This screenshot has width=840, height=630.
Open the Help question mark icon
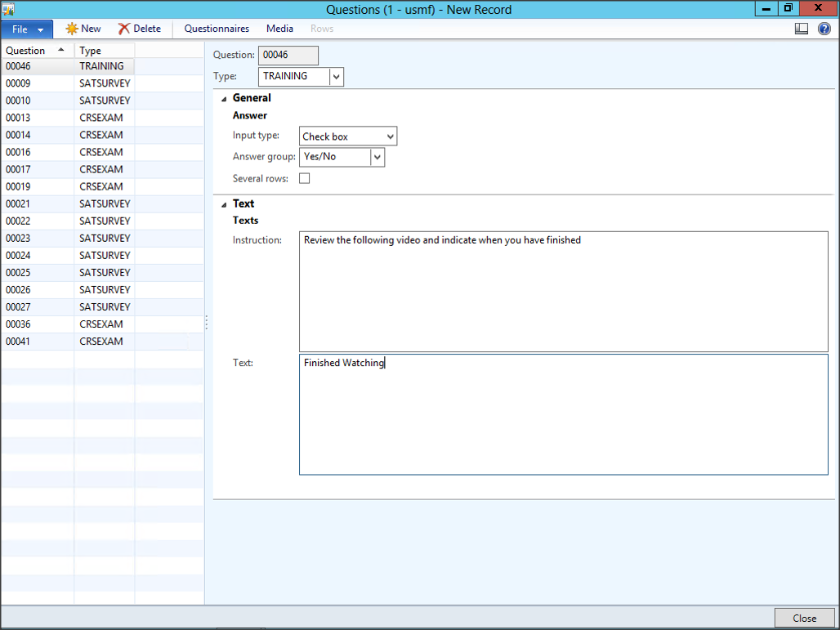click(x=824, y=29)
